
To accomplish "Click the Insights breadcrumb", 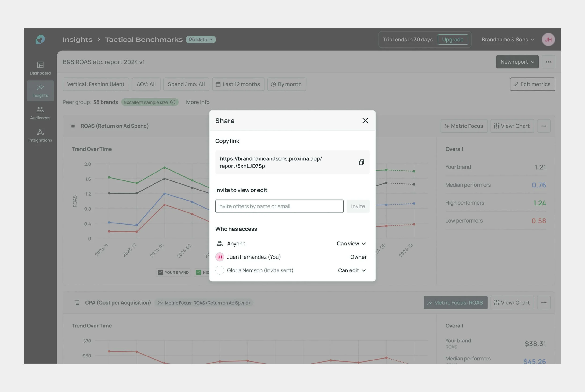I will pos(77,40).
